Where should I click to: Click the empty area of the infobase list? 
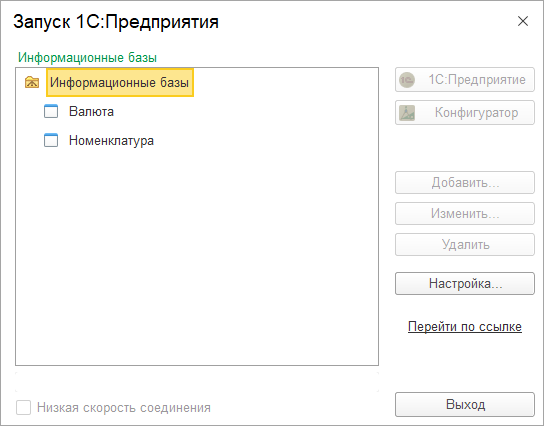tap(197, 257)
